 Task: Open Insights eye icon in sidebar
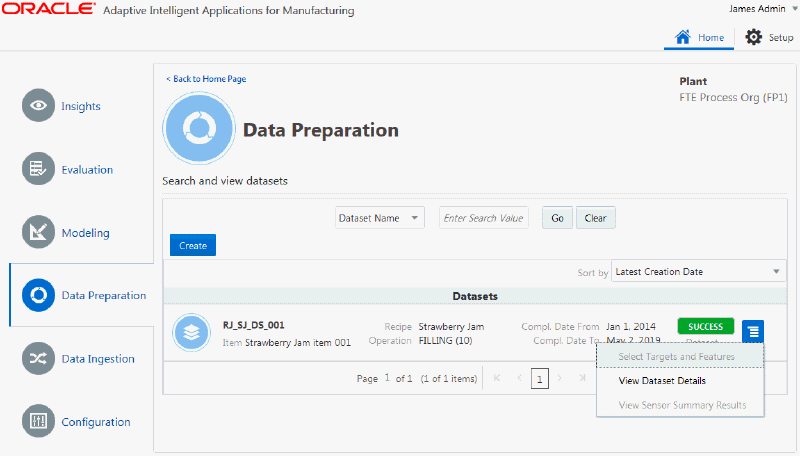click(38, 105)
